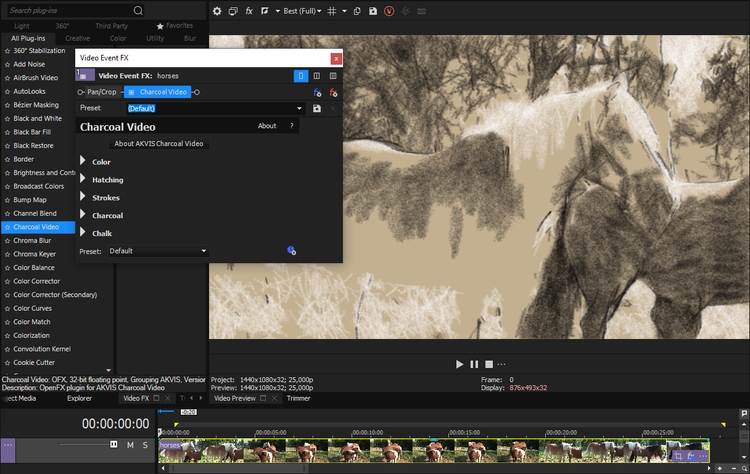750x474 pixels.
Task: Favorite the Color Curves plug-in star
Action: point(7,309)
